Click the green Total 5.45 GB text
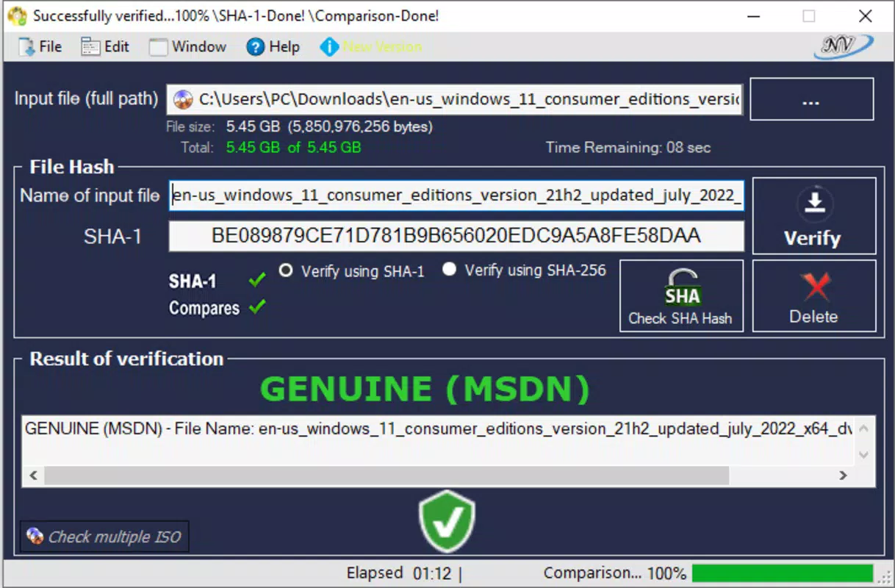This screenshot has width=895, height=588. pyautogui.click(x=293, y=147)
